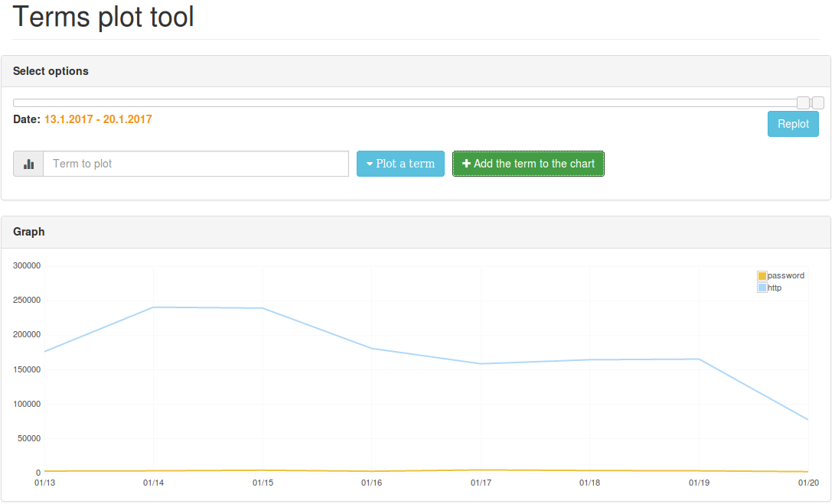Click the orange password legend swatch

(x=762, y=276)
